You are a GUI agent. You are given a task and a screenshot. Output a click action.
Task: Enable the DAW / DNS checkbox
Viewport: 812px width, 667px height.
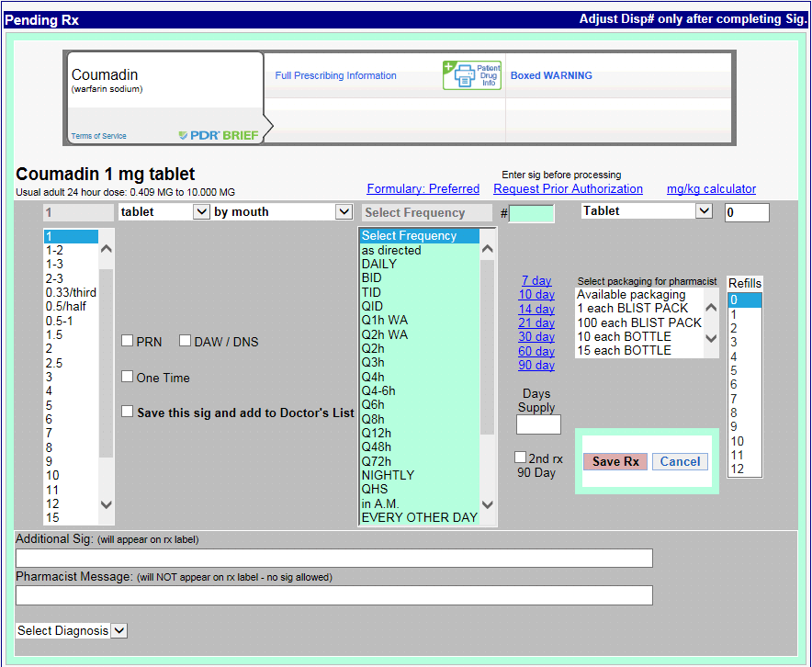tap(185, 341)
